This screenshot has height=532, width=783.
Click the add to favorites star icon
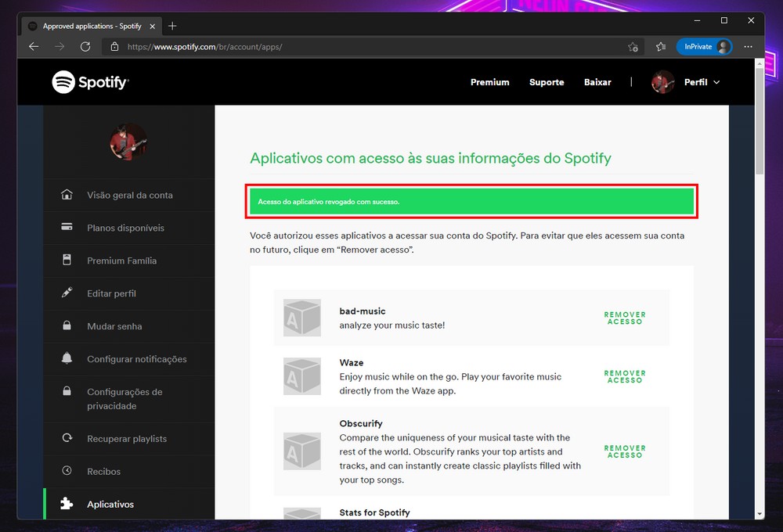(633, 47)
